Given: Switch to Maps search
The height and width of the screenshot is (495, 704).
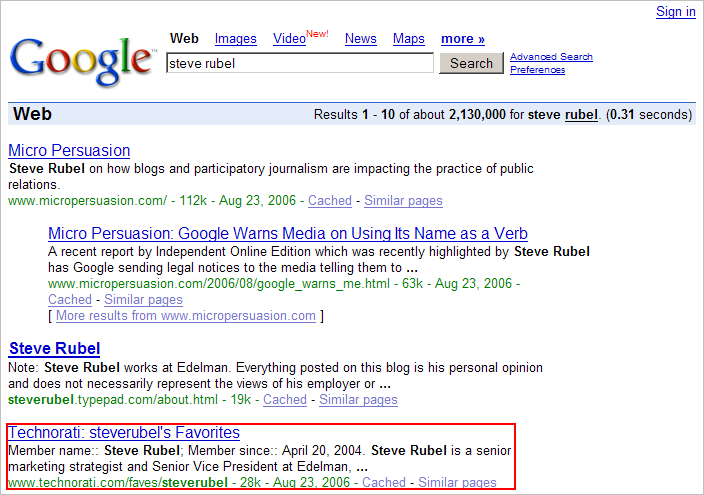Looking at the screenshot, I should tap(409, 39).
